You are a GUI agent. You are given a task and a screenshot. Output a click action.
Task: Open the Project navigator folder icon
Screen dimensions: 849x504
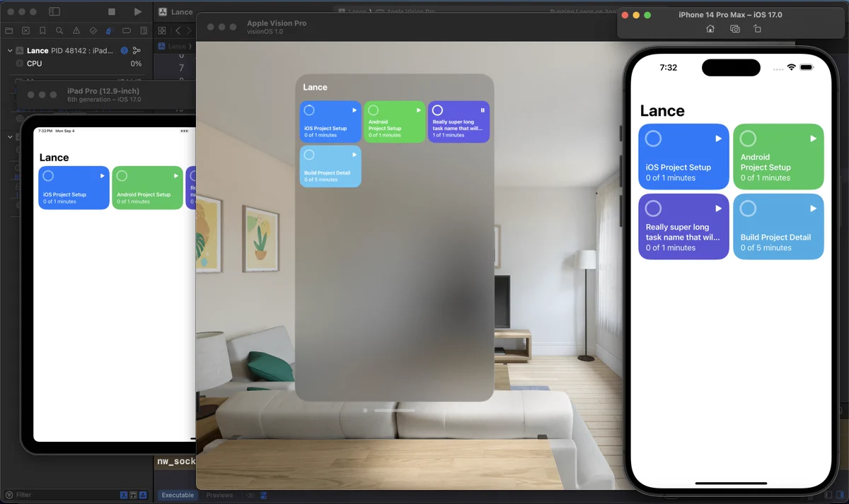[9, 30]
